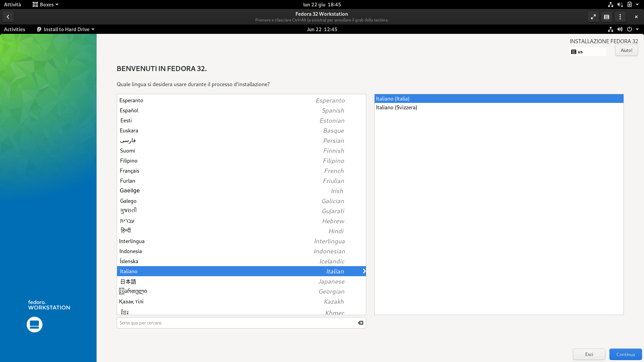644x362 pixels.
Task: Click the fedora Workstation logo in sidebar
Action: point(49,305)
